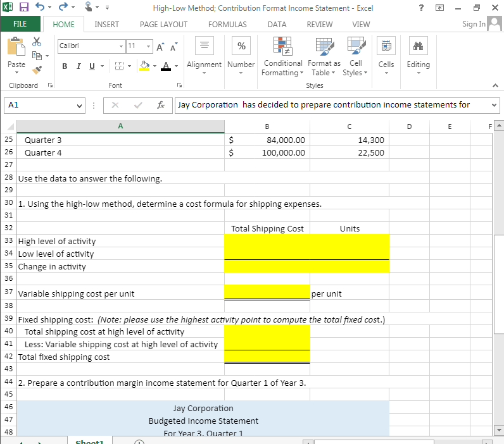Click the Paste clipboard icon

click(16, 47)
